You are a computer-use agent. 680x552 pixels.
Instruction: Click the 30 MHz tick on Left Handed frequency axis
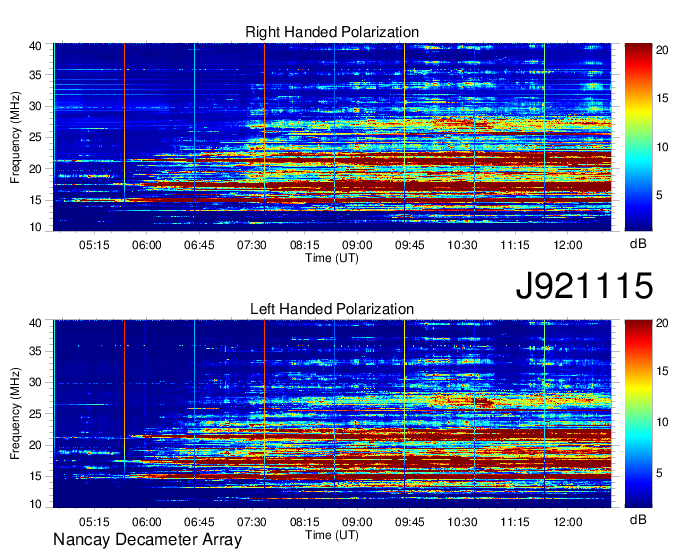[x=35, y=382]
